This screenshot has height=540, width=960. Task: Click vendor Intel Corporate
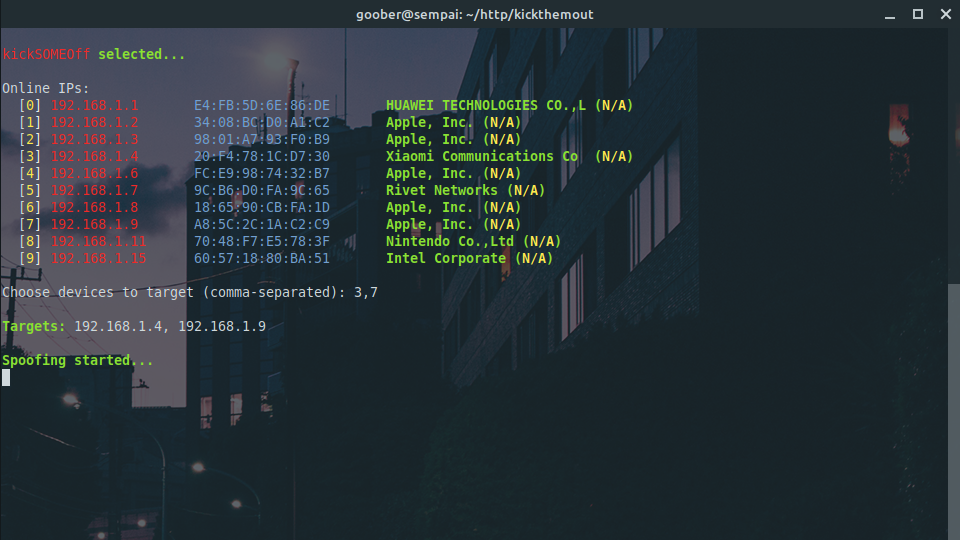pos(446,258)
